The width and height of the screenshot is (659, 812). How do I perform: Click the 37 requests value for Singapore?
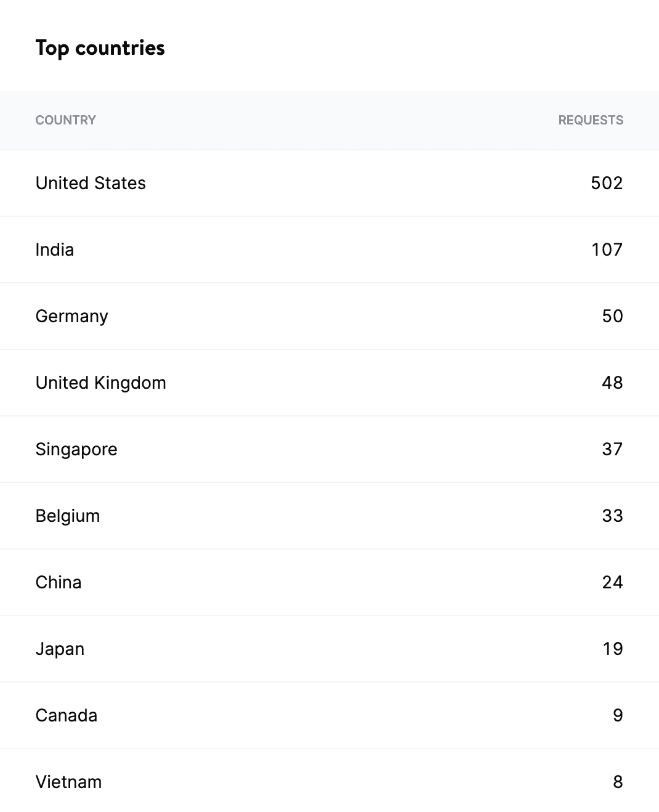(x=613, y=449)
